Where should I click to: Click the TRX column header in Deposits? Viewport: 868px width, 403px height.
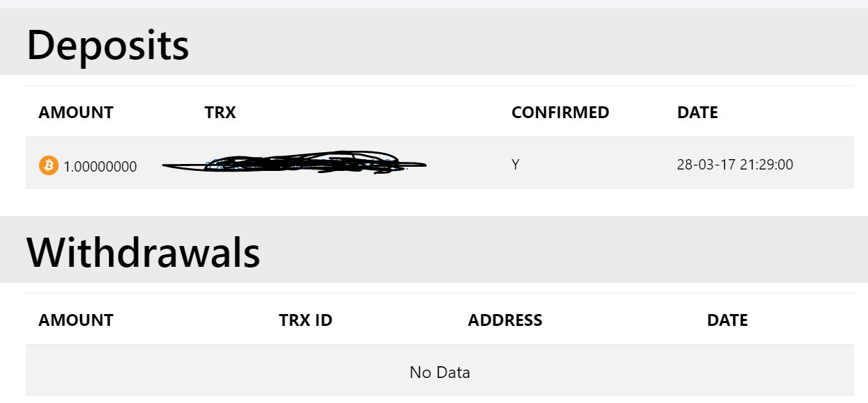coord(220,113)
